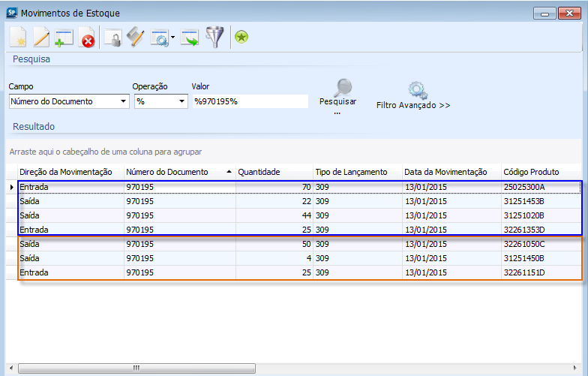
Task: Click the Valor search text field
Action: click(250, 101)
